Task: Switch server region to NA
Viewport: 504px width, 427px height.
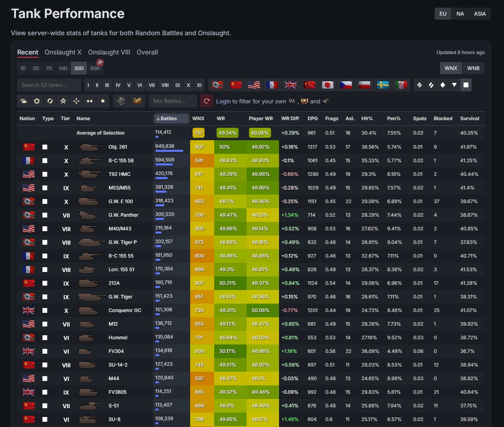Action: tap(460, 14)
